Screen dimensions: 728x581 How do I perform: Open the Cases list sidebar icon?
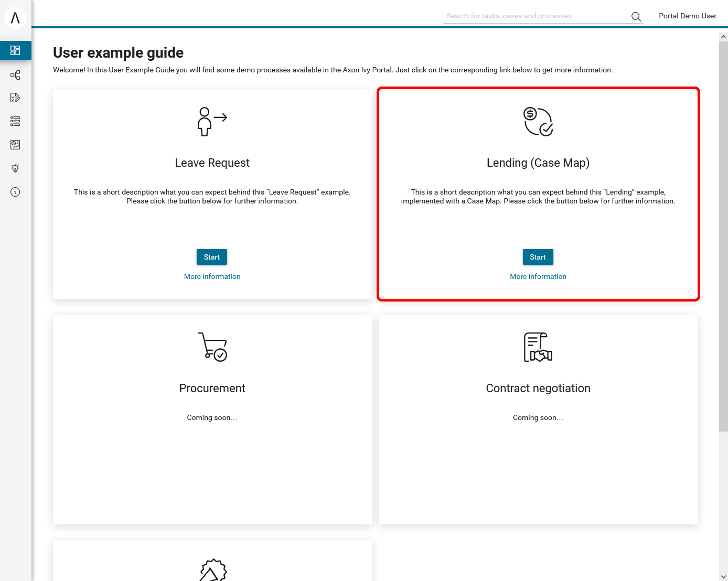[15, 121]
